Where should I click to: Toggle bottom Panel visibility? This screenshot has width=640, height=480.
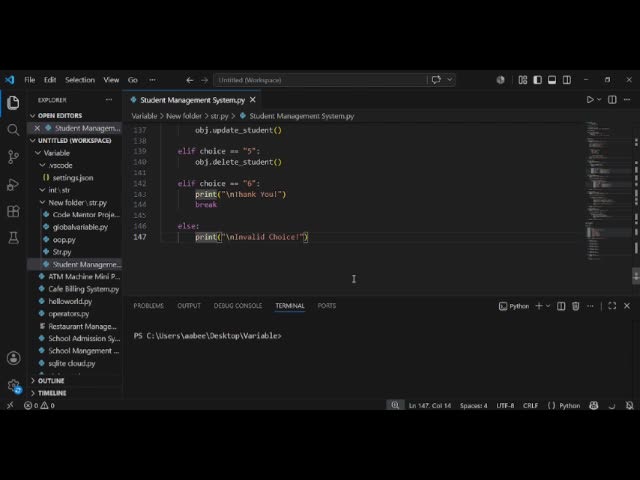[552, 80]
